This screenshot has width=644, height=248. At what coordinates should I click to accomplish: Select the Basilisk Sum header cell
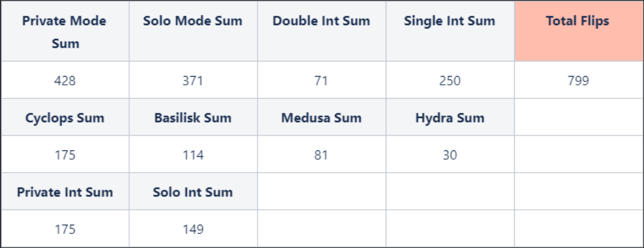coord(193,118)
